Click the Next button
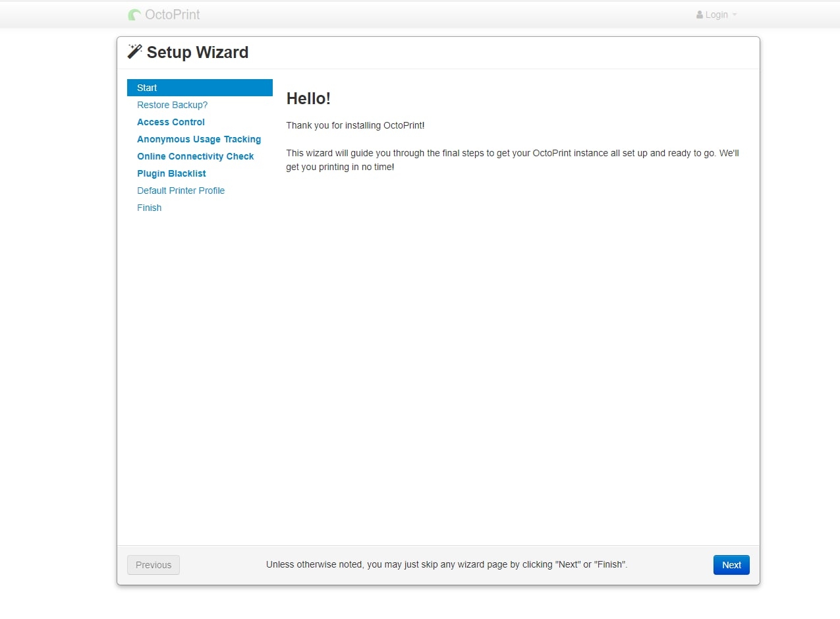 click(731, 565)
